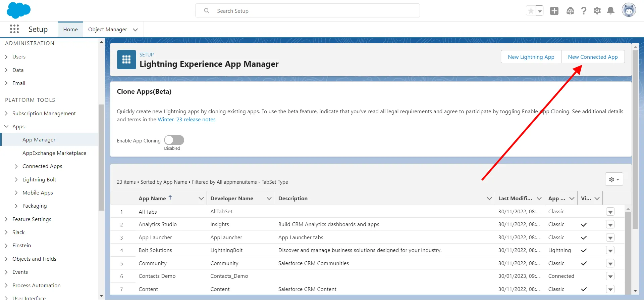Expand the Mobile Apps node

pyautogui.click(x=16, y=192)
